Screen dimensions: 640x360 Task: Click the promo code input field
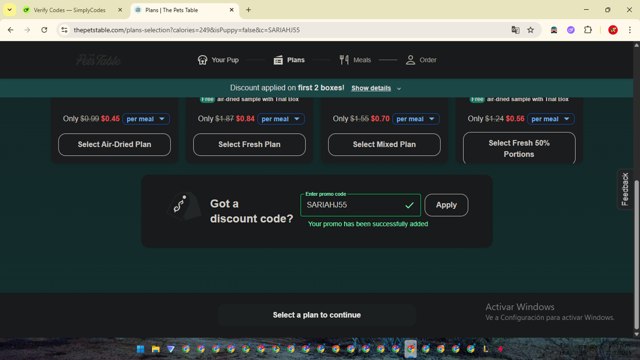click(x=360, y=205)
